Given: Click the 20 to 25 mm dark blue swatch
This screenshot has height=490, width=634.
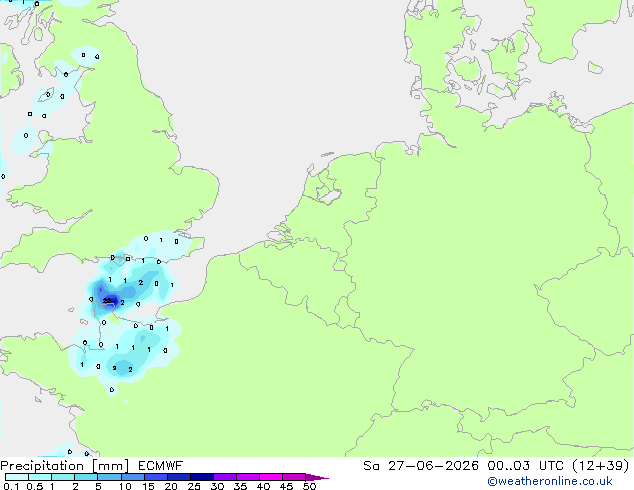Looking at the screenshot, I should (x=178, y=477).
